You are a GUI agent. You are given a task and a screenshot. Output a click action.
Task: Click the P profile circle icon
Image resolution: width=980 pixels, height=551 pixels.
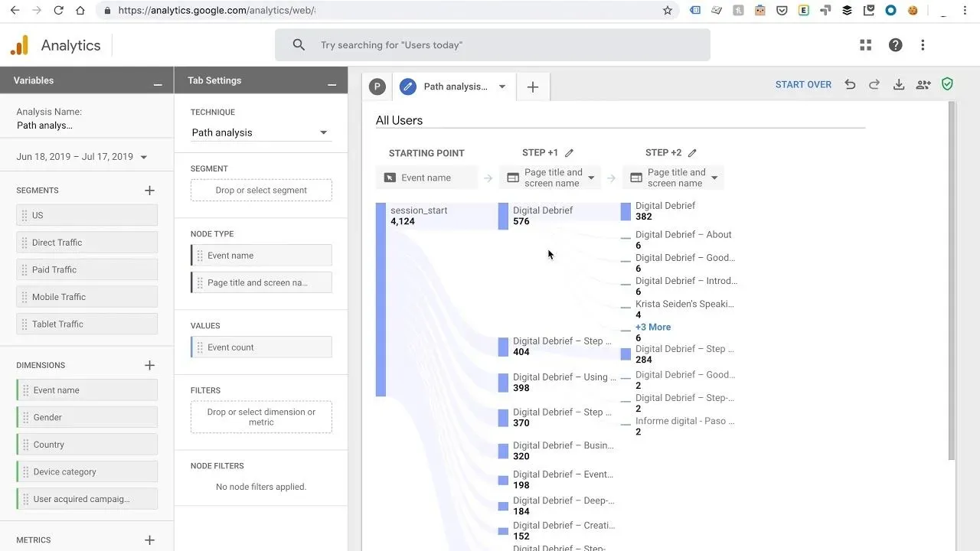[x=377, y=86]
